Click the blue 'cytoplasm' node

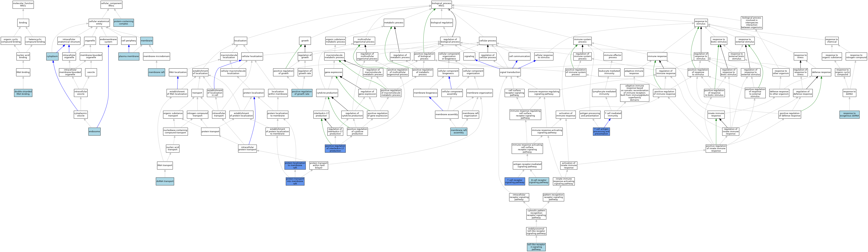52,57
